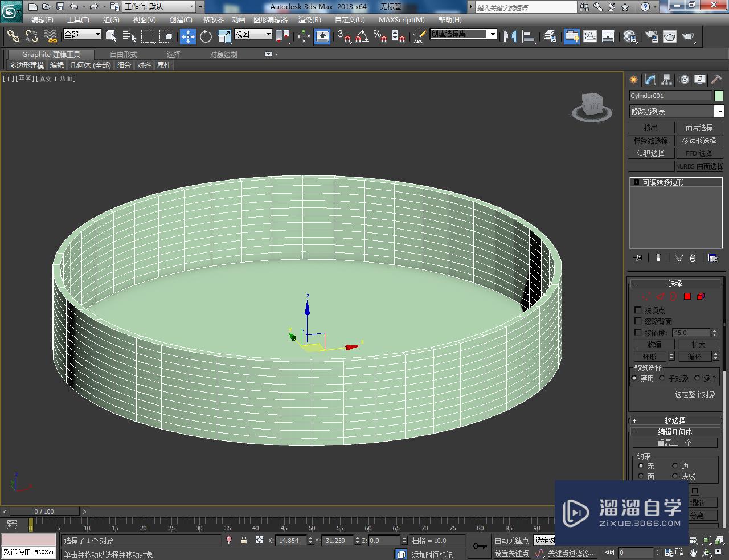The height and width of the screenshot is (560, 729).
Task: Open the 编辑(E) menu
Action: [x=42, y=19]
